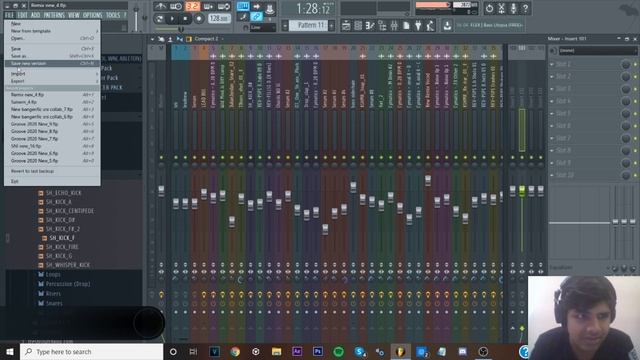Screen dimensions: 640x360
Task: Open recent project SAI new_16.flp
Action: tap(52, 146)
